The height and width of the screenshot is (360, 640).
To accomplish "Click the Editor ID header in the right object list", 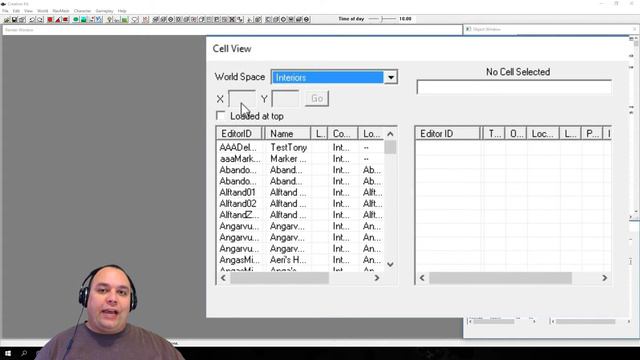I will (448, 134).
